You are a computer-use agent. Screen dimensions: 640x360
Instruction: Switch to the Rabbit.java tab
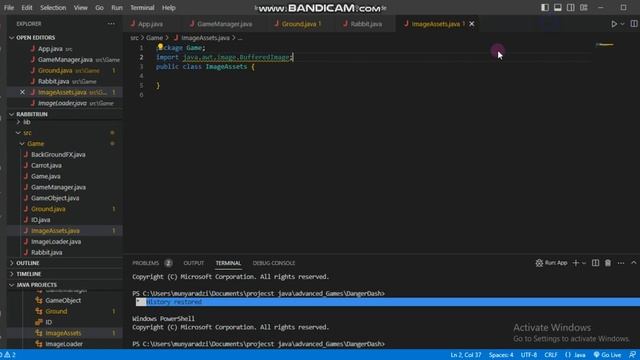click(x=366, y=24)
